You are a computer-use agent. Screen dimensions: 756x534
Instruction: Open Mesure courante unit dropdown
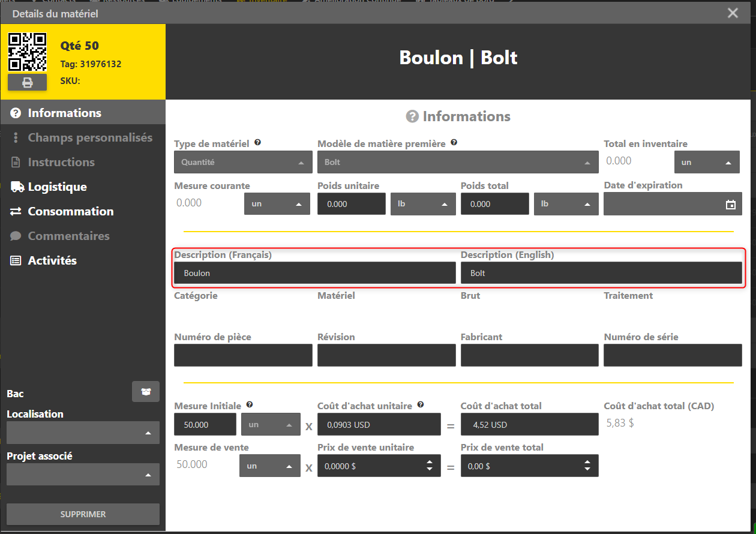(277, 204)
